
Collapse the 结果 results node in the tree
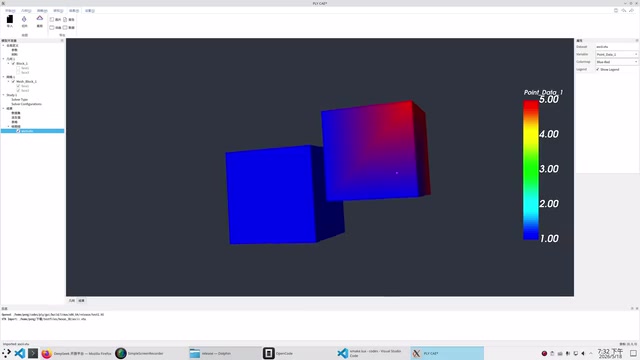[x=4, y=109]
